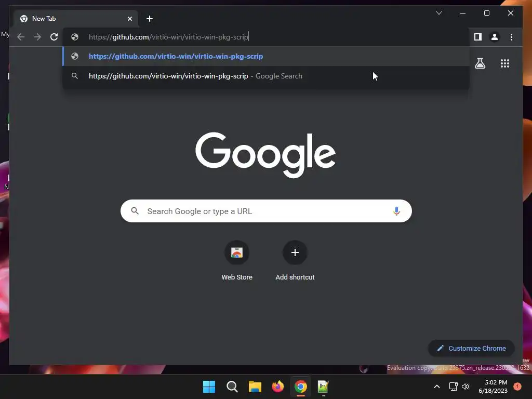
Task: Open the Windows Start menu
Action: 209,387
